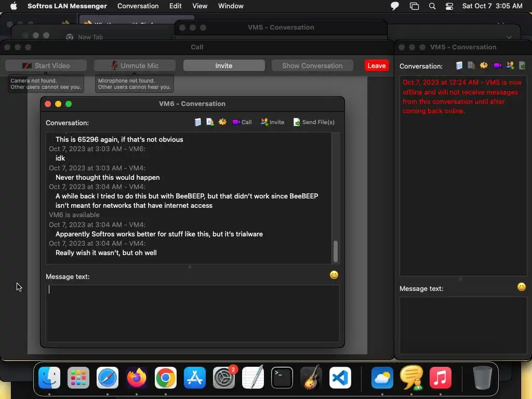Open System Settings from the Dock
Image resolution: width=532 pixels, height=399 pixels.
(x=224, y=378)
